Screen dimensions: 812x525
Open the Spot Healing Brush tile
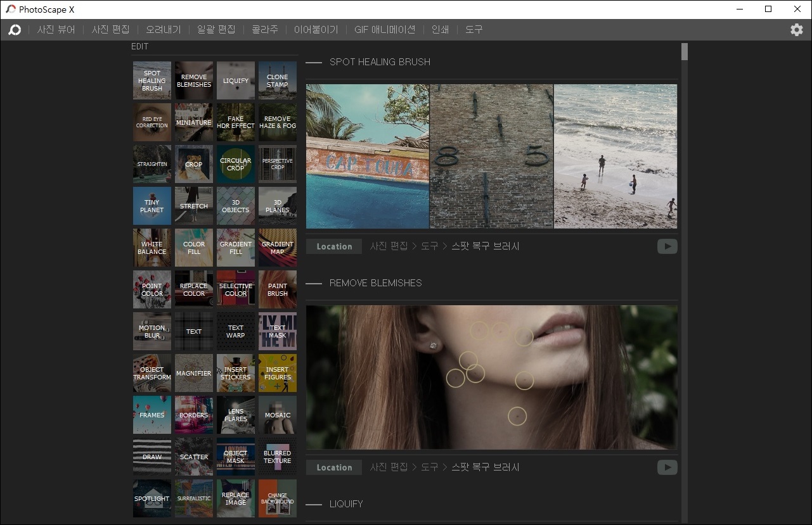(152, 80)
